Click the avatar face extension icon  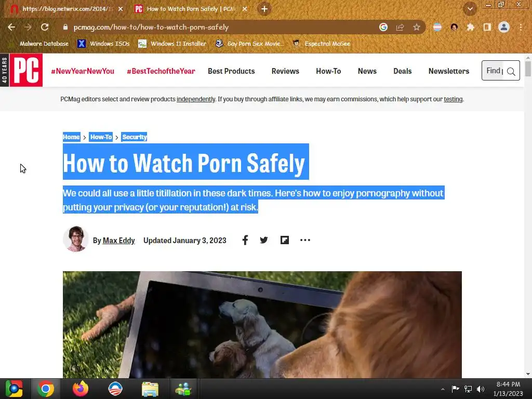click(x=454, y=27)
